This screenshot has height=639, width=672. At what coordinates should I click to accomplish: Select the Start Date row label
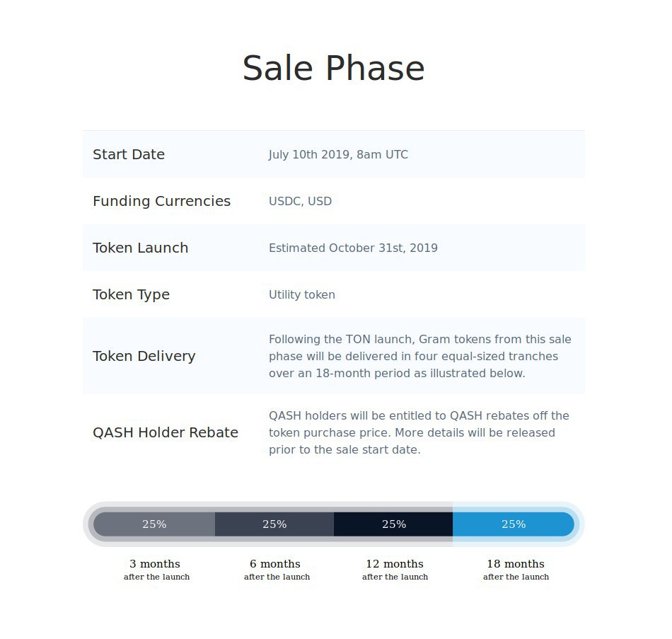[129, 154]
